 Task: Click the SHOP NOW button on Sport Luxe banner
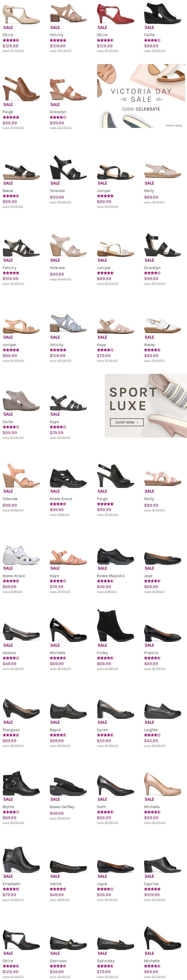pyautogui.click(x=127, y=422)
